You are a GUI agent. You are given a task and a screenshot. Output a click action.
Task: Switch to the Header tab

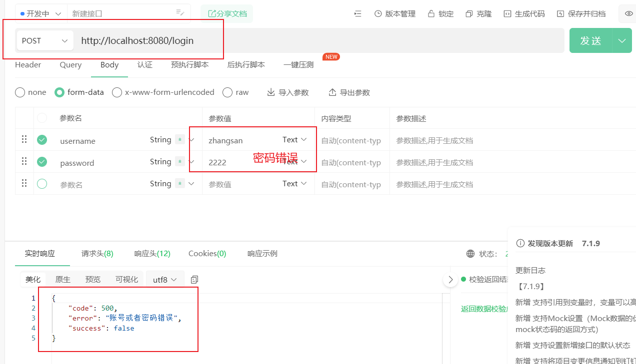28,65
